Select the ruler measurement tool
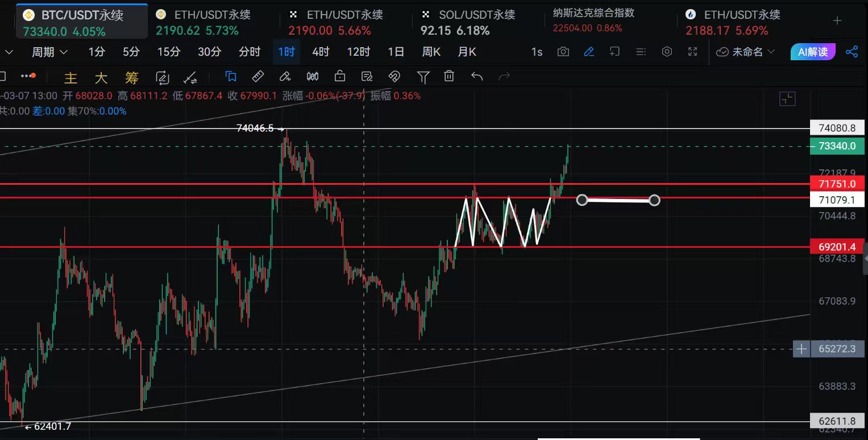This screenshot has height=440, width=868. point(258,76)
